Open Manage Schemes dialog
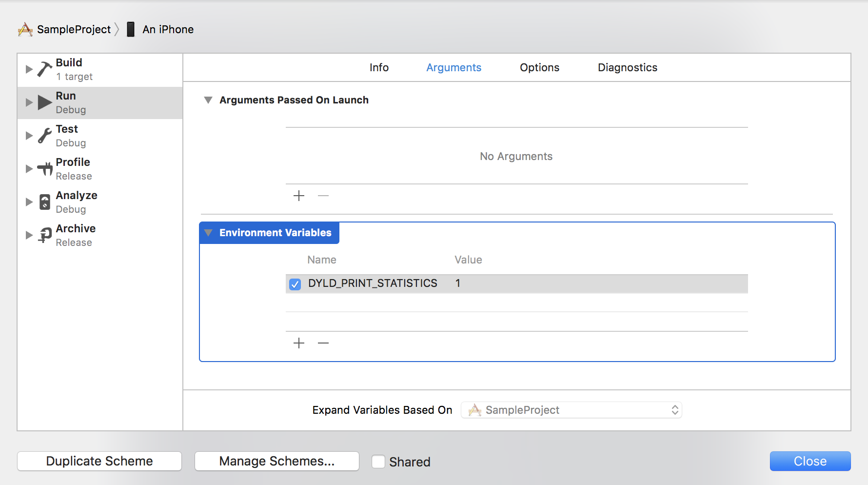 point(276,461)
